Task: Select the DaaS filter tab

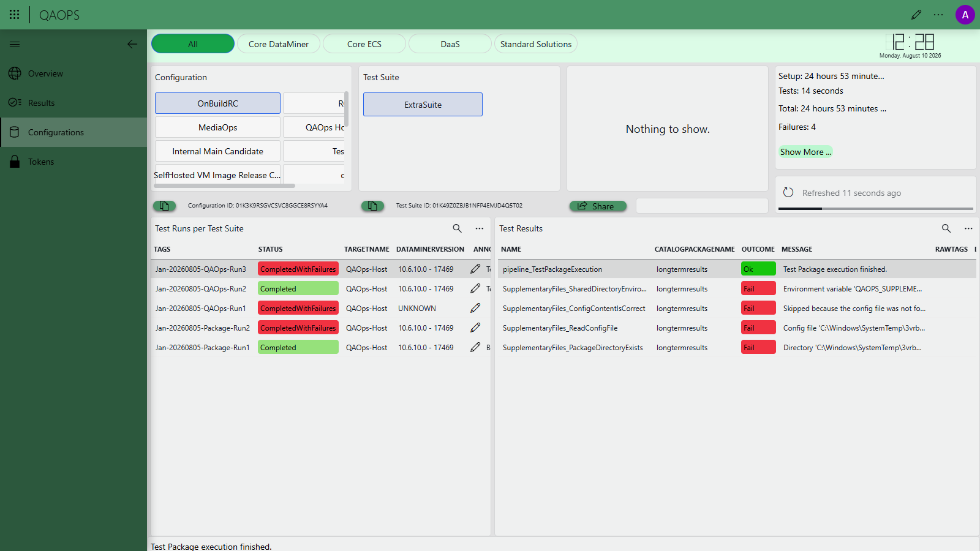Action: pyautogui.click(x=450, y=44)
